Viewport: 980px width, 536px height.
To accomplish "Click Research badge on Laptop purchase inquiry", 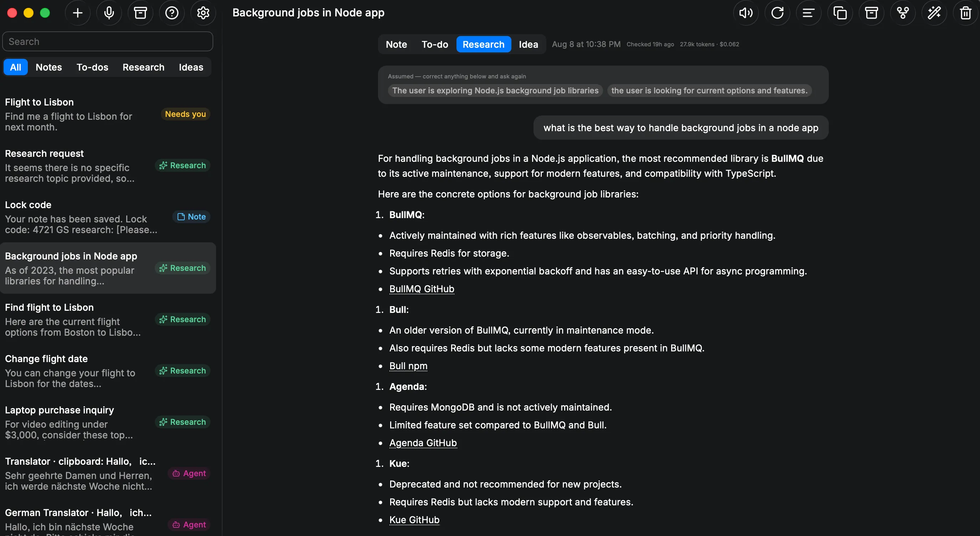I will 183,422.
